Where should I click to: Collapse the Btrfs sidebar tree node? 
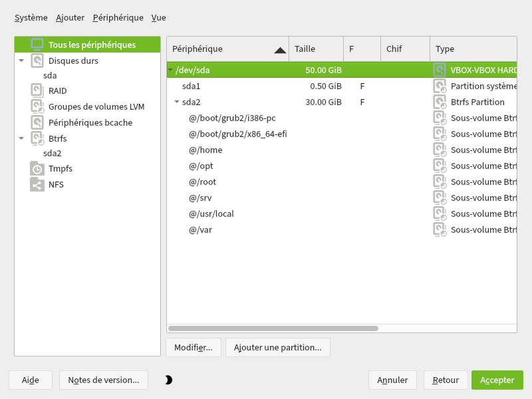(x=21, y=138)
